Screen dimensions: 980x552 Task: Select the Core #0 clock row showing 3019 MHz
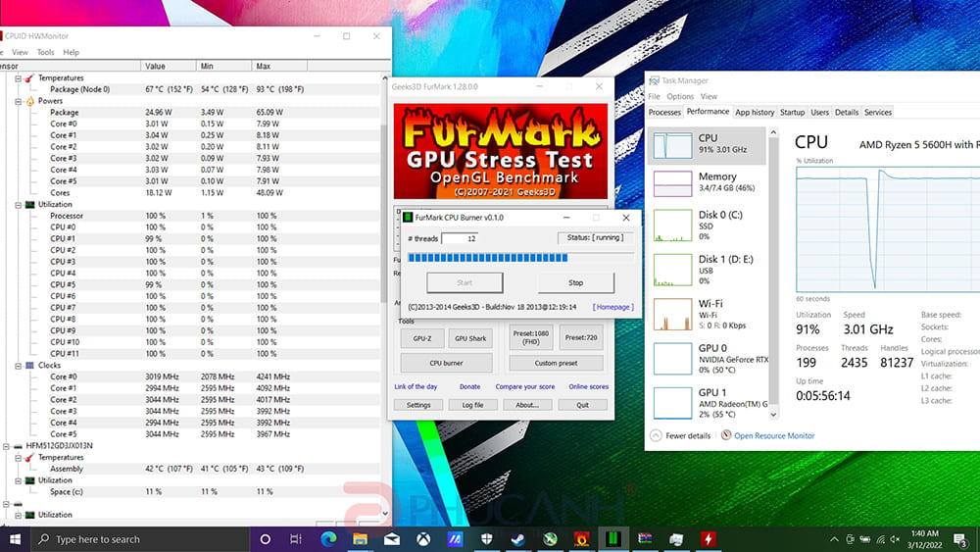tap(191, 376)
